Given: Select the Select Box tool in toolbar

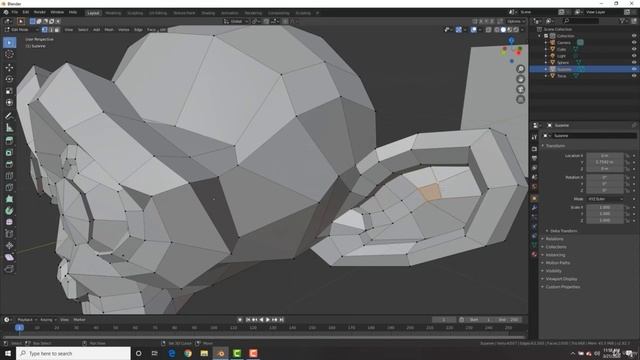Looking at the screenshot, I should tap(9, 42).
